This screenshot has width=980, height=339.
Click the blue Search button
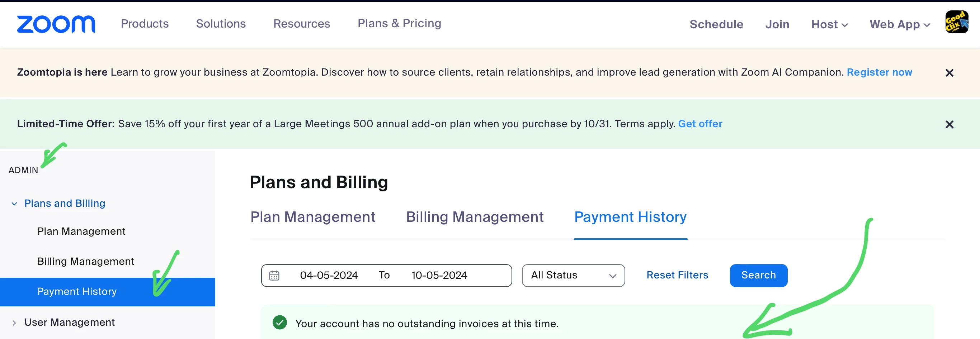pos(758,275)
